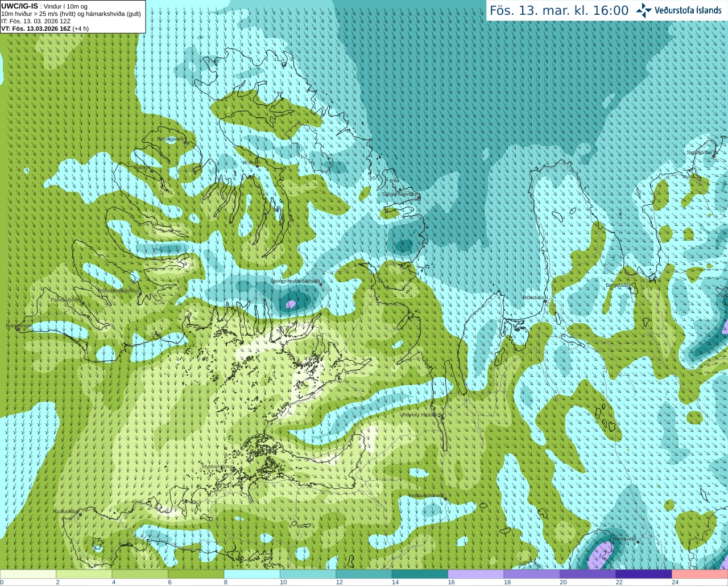Click the legend tick label '24'
728x586 pixels.
point(675,582)
